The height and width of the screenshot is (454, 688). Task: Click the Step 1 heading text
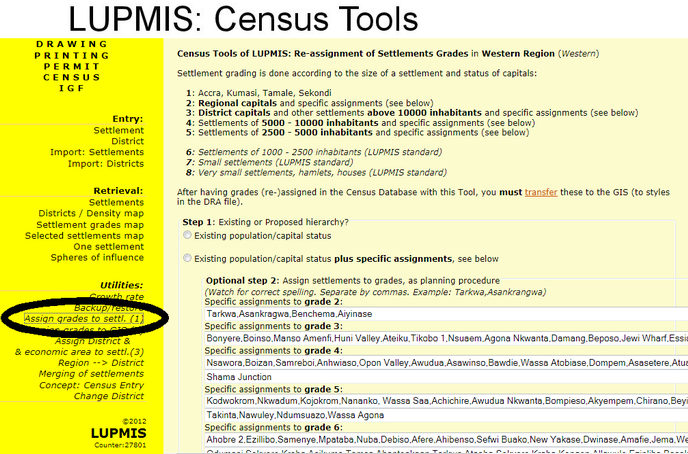[x=266, y=222]
